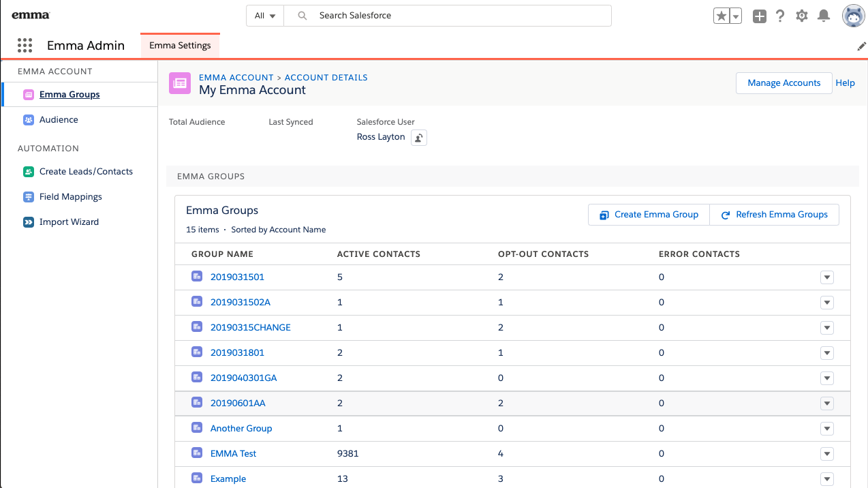
Task: Click the Field Mappings sidebar icon
Action: click(x=29, y=197)
